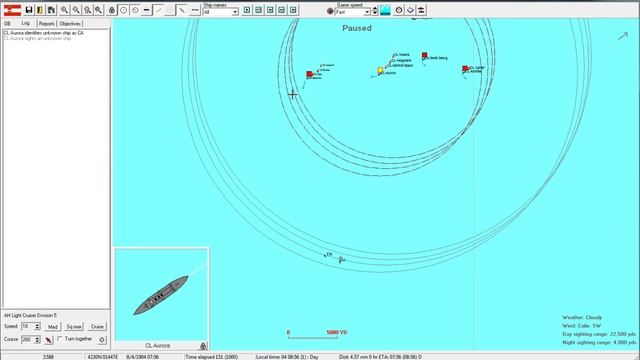640x360 pixels.
Task: Click the cyan sea color swatch
Action: [385, 10]
